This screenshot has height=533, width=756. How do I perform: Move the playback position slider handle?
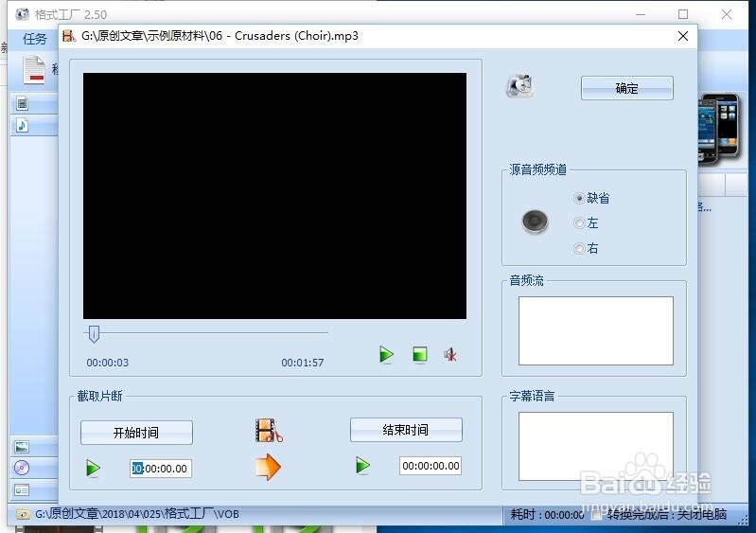point(94,334)
